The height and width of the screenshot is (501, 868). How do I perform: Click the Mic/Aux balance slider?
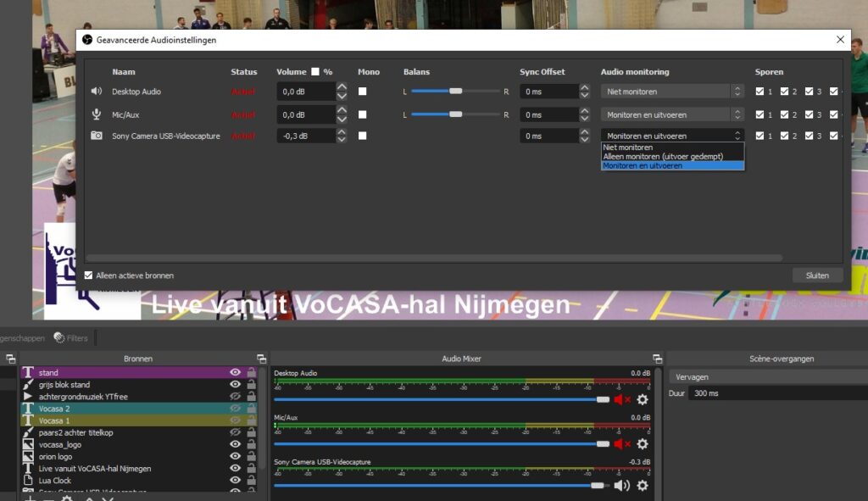456,114
